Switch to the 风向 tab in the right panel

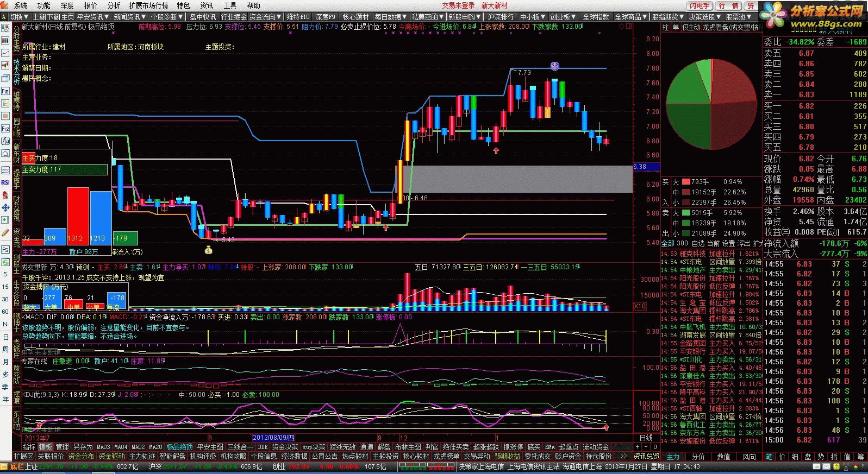click(x=749, y=457)
